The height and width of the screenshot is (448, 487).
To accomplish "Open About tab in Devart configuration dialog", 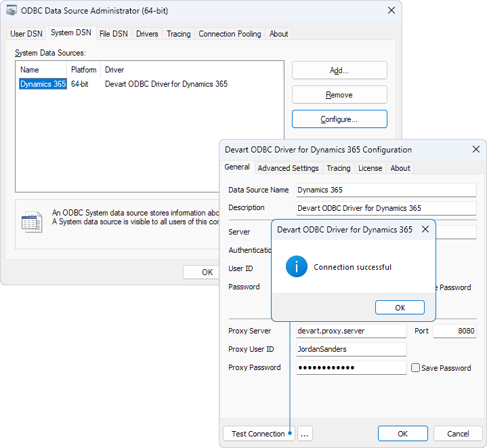I will [400, 168].
